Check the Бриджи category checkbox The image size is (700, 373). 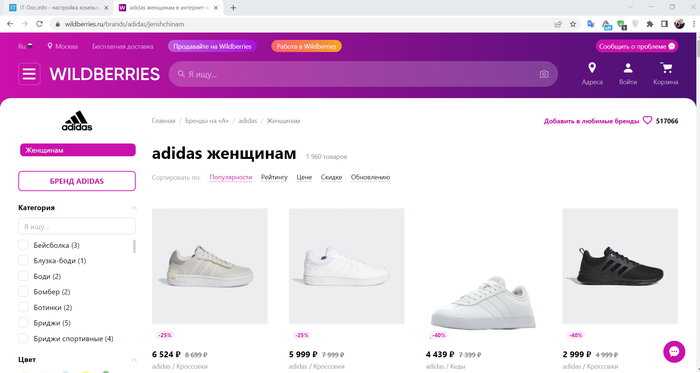click(23, 323)
